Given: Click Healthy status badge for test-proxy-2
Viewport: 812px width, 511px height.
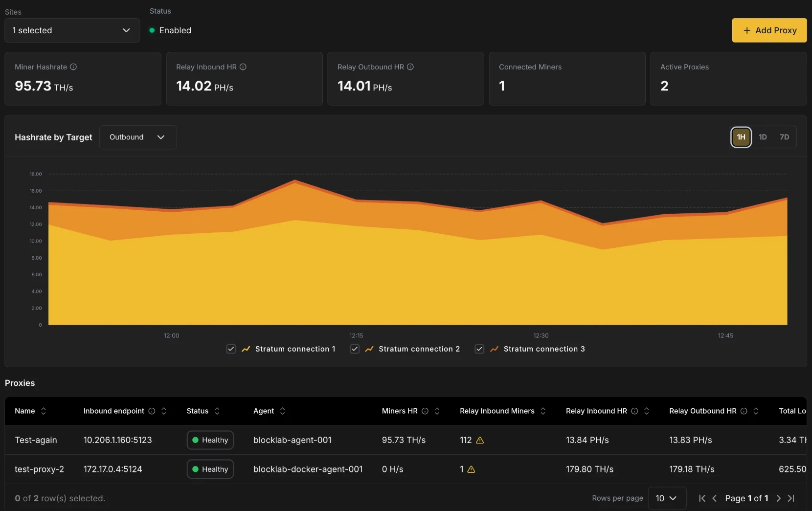Looking at the screenshot, I should pos(210,469).
